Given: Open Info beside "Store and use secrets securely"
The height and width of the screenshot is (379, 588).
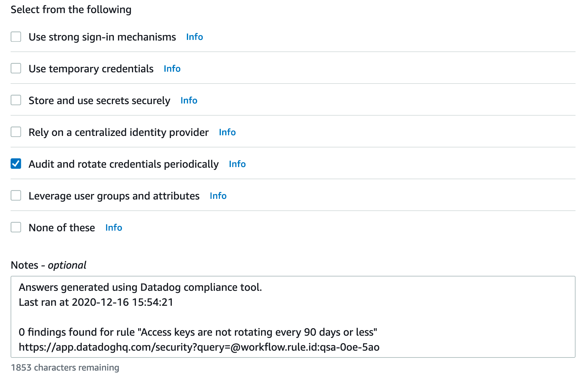Looking at the screenshot, I should click(189, 100).
